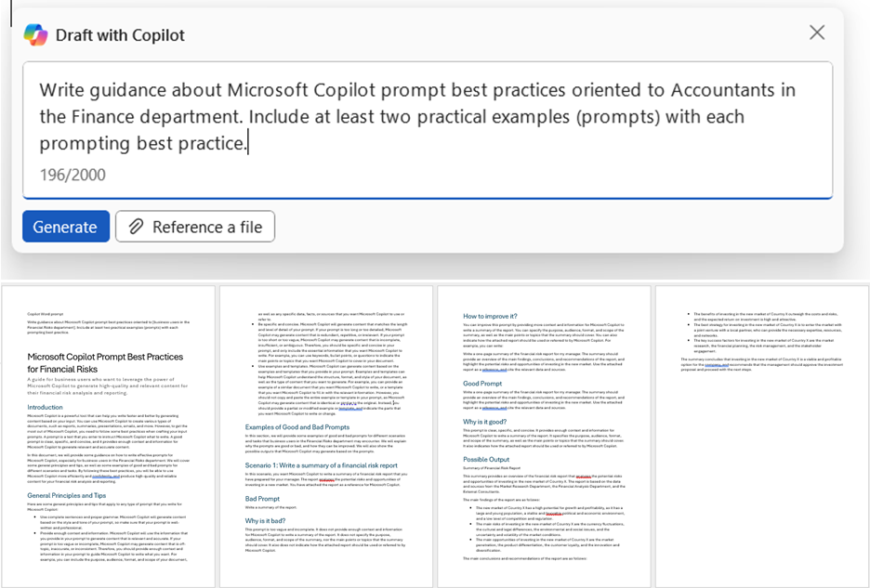Image resolution: width=870 pixels, height=588 pixels.
Task: Click the Scenario 1 heading
Action: click(322, 464)
